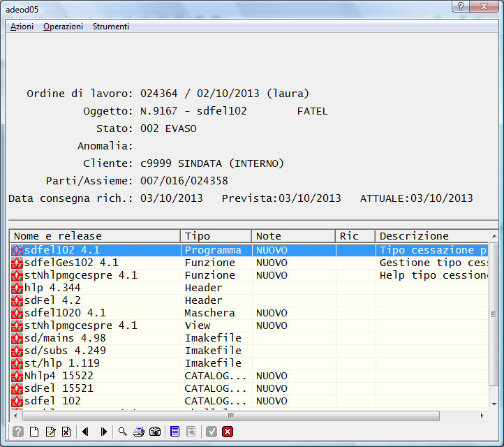Click the horizontal scrollbar right arrow
Screen dimensions: 504x447
pyautogui.click(x=482, y=416)
